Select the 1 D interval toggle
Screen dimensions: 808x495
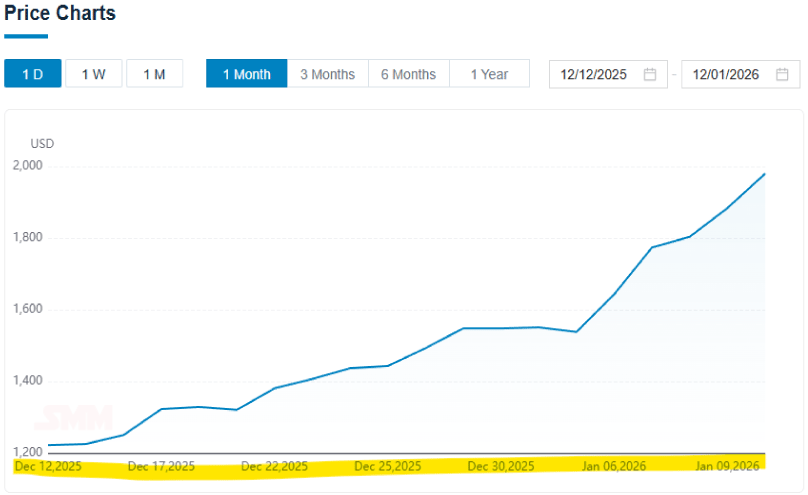[x=32, y=75]
